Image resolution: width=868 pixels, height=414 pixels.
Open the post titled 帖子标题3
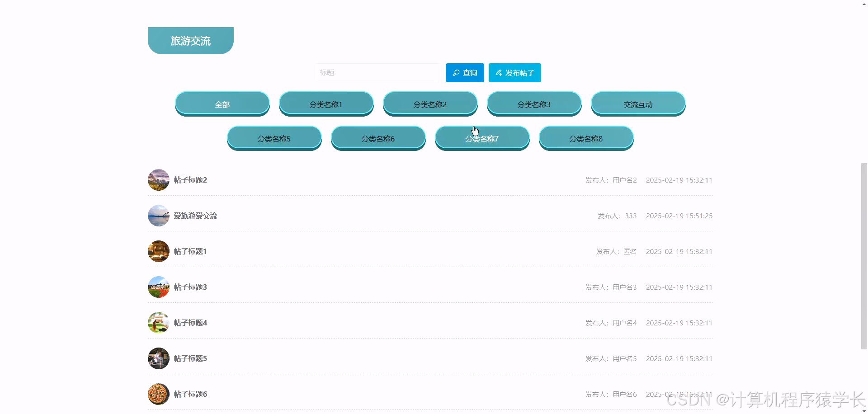click(190, 287)
